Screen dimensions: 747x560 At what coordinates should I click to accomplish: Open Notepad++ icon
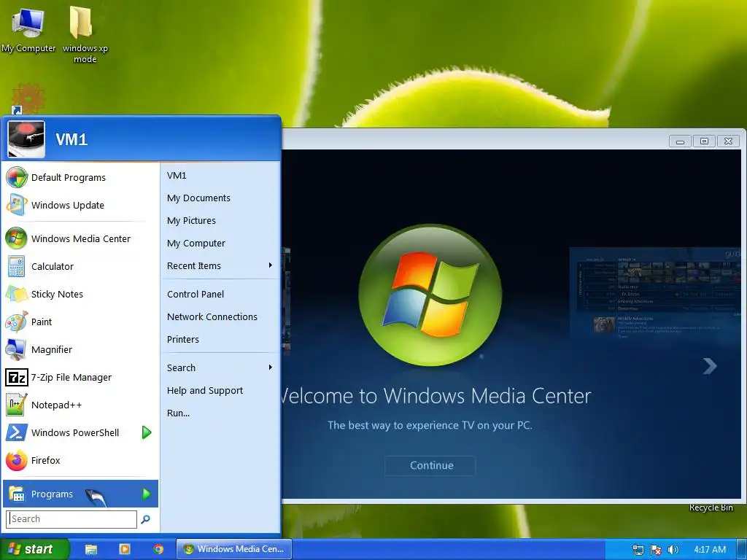click(17, 405)
